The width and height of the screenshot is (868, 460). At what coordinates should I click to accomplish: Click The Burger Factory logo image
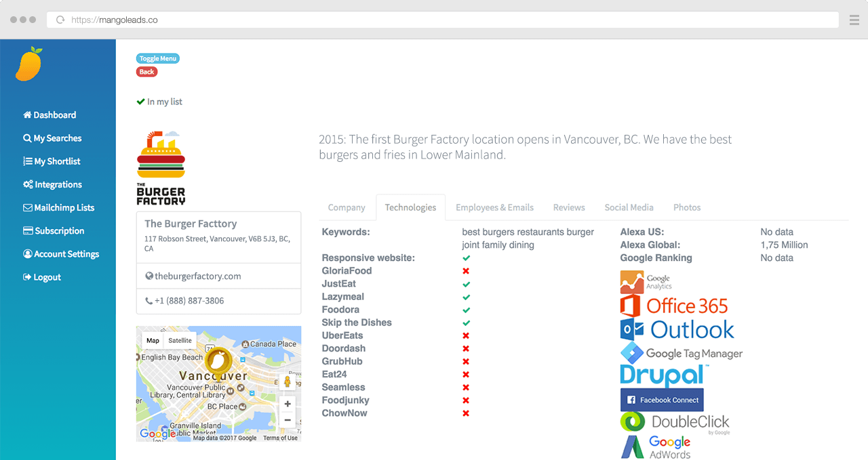(161, 167)
